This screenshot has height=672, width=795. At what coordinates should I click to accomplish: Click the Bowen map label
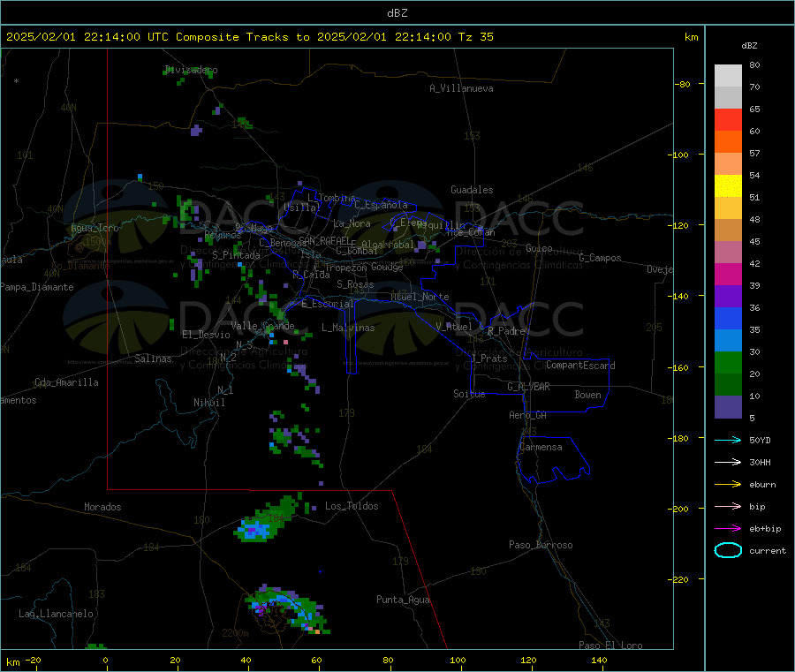[x=588, y=395]
